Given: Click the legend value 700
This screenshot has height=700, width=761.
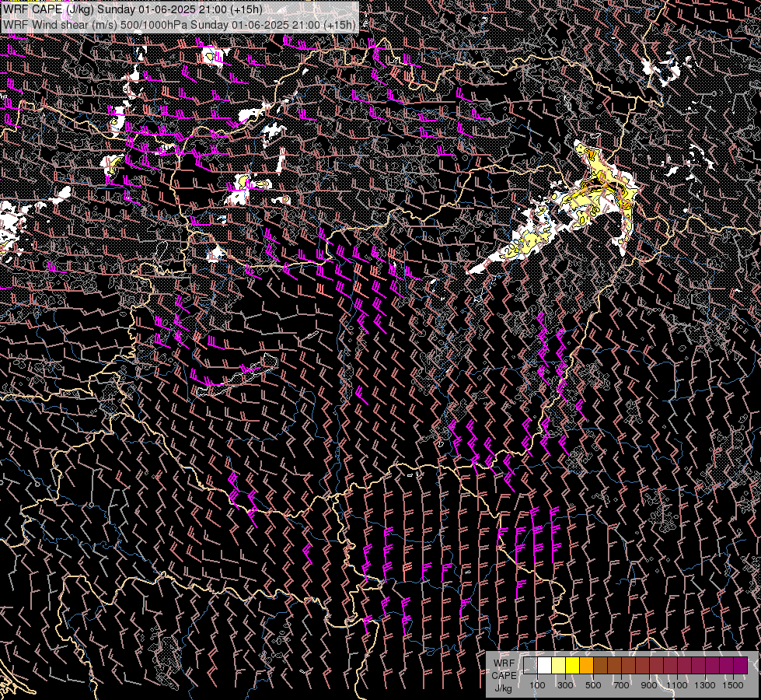Looking at the screenshot, I should click(621, 685).
